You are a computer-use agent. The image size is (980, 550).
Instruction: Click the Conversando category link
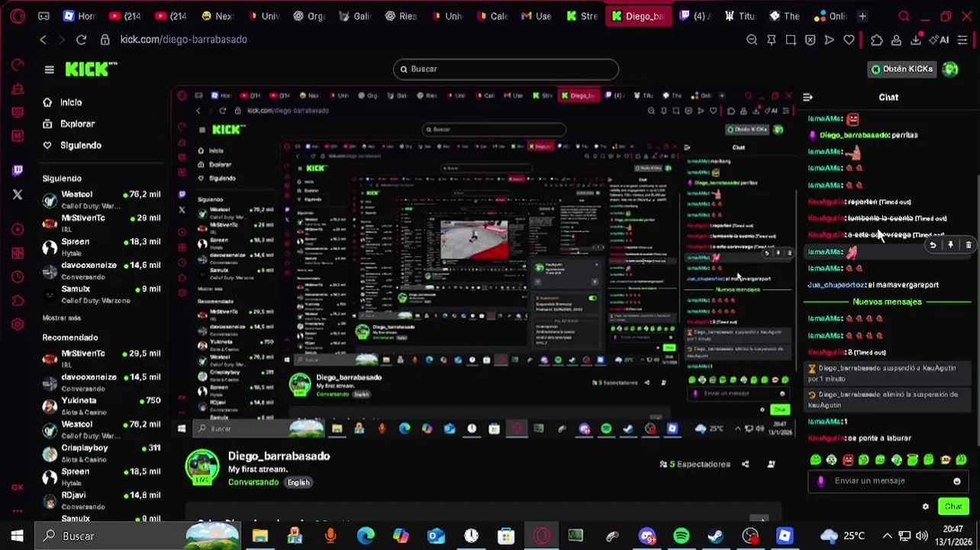pos(253,482)
